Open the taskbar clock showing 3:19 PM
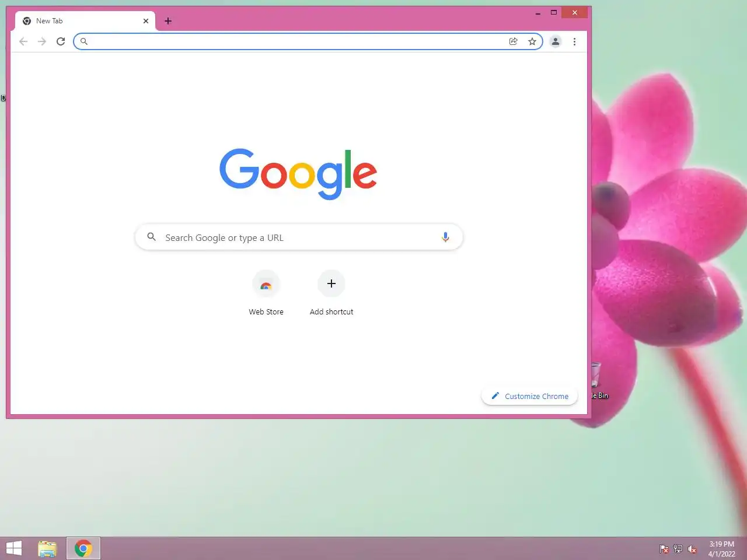 pyautogui.click(x=722, y=549)
